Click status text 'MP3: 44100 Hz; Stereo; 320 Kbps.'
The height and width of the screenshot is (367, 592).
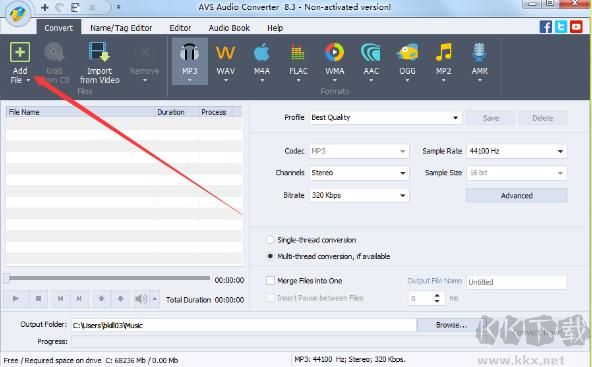click(x=350, y=359)
